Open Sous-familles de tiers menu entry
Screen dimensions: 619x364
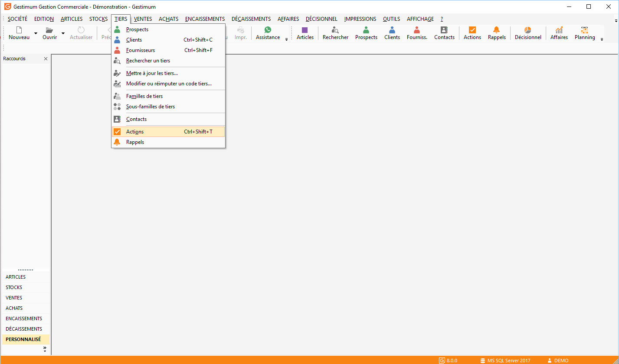point(168,107)
